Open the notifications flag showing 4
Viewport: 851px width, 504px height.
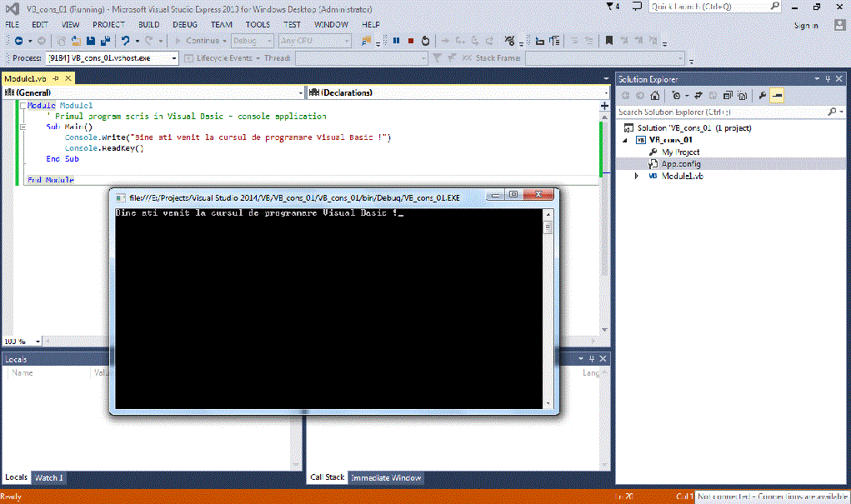(613, 7)
